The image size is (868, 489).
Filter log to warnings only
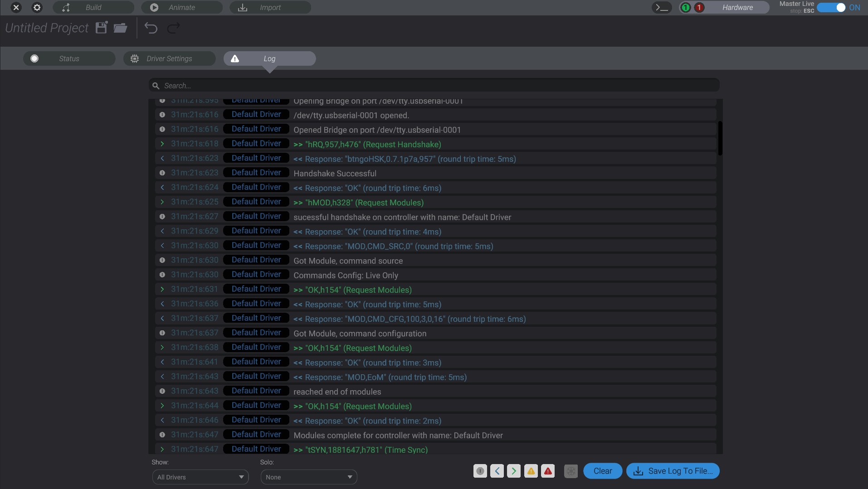tap(532, 471)
